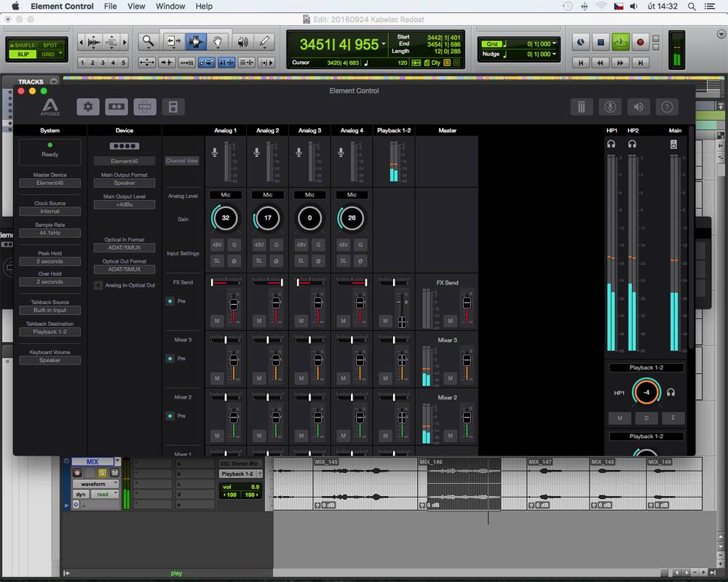
Task: Select the Zoomer tool in Pro Tools toolbar
Action: (x=148, y=41)
